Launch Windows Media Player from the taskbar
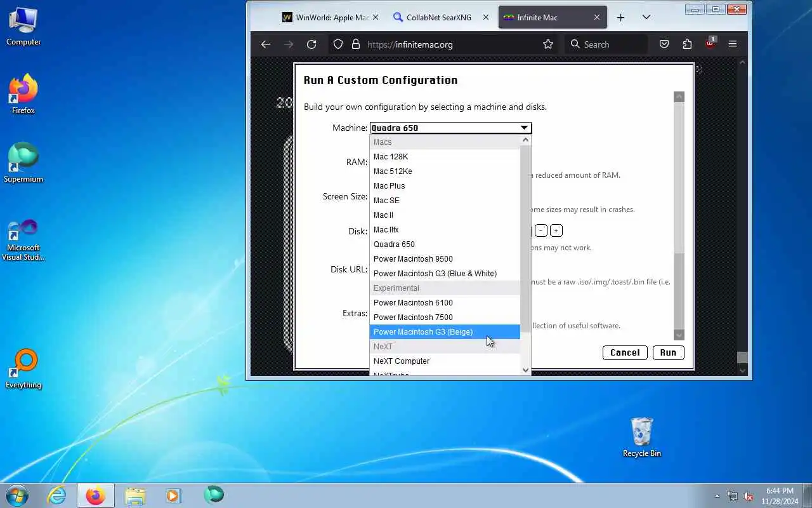Viewport: 812px width, 508px height. (x=174, y=495)
